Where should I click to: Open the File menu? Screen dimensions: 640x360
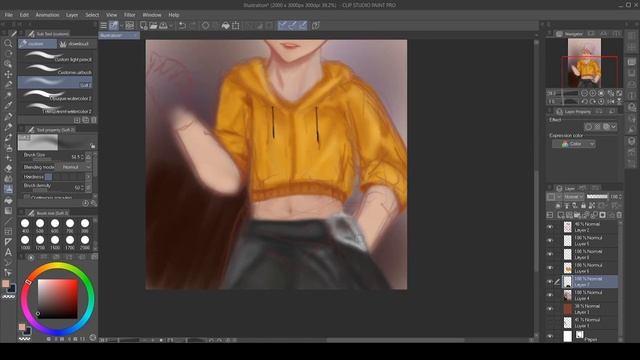(x=9, y=15)
